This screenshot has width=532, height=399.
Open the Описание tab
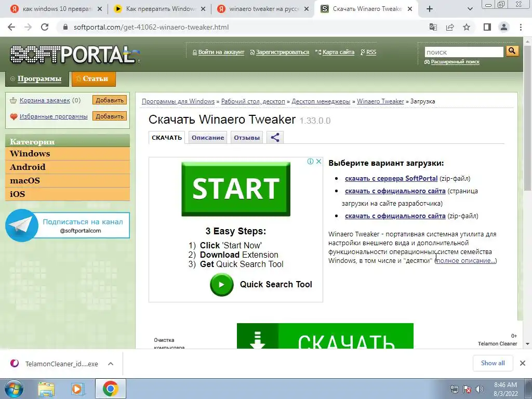208,138
